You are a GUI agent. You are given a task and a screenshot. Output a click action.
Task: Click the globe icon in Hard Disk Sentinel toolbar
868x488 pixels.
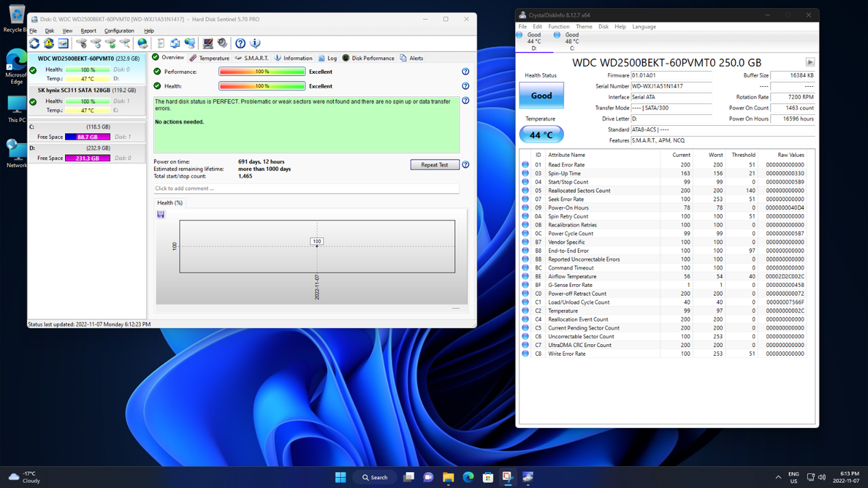(x=142, y=43)
